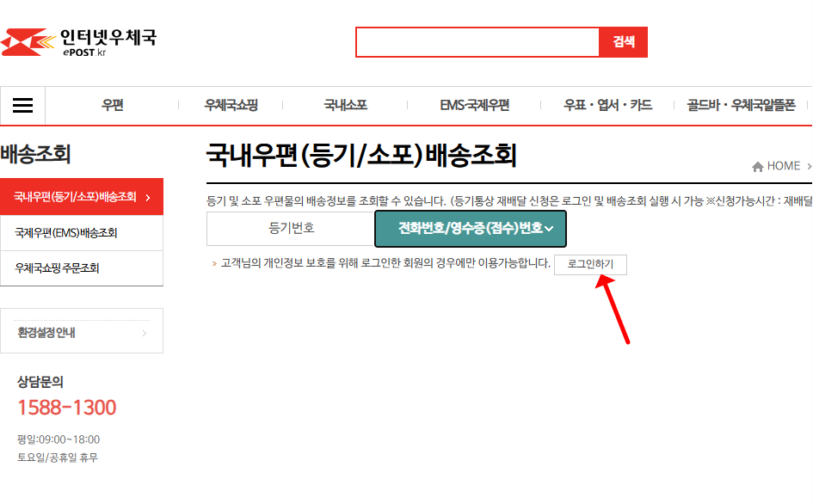The image size is (813, 504).
Task: Click the HOME breadcrumb text
Action: pos(784,166)
